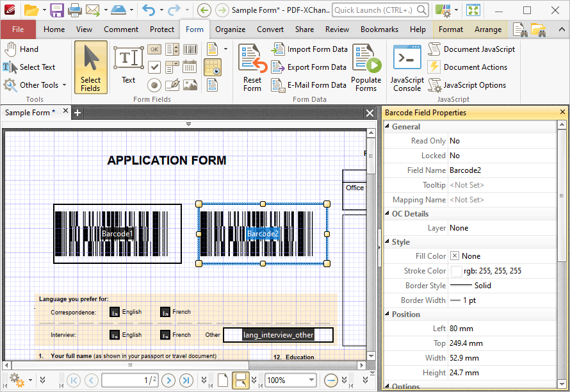Insert a Date field using calendar icon
570x392 pixels.
pyautogui.click(x=190, y=67)
